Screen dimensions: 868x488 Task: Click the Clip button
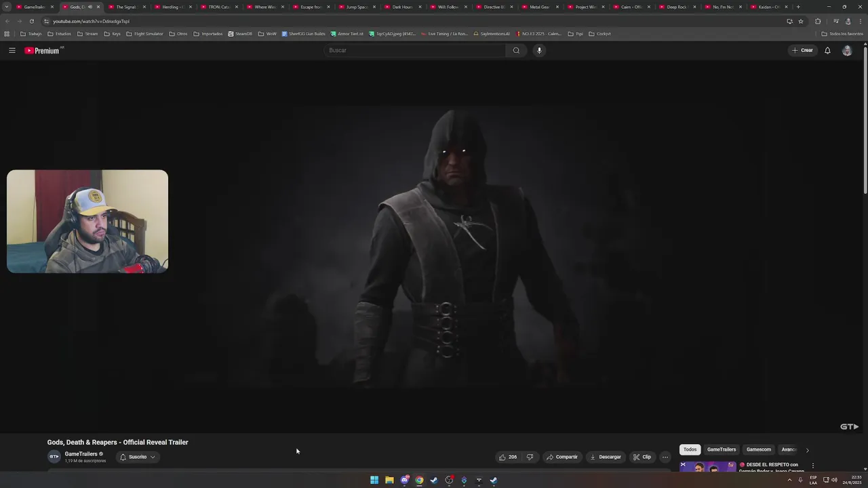[x=642, y=457]
